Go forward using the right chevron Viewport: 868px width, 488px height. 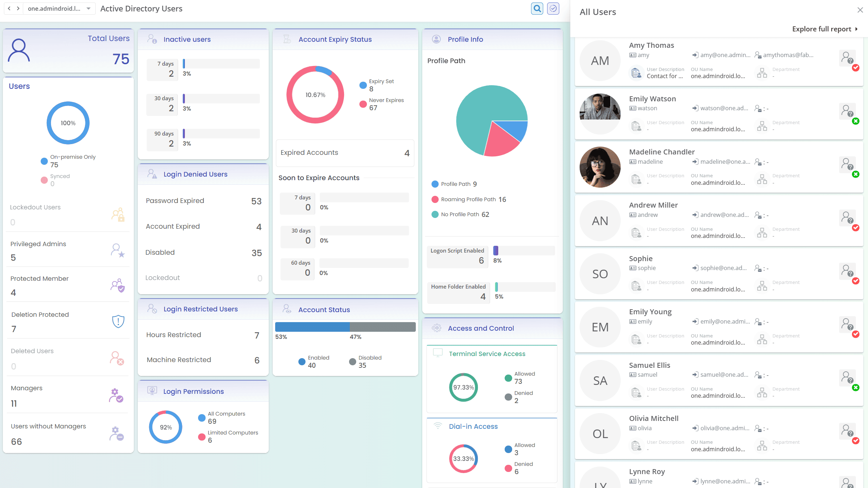[18, 9]
